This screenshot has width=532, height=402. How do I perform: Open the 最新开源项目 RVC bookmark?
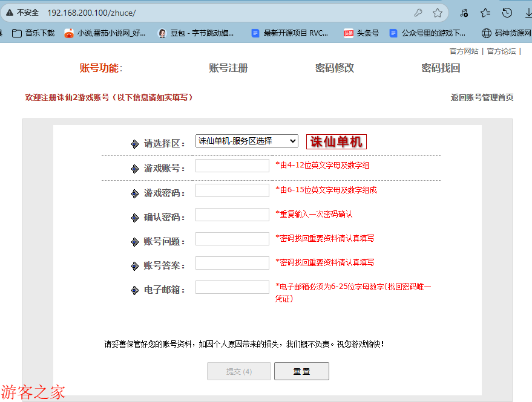(290, 33)
